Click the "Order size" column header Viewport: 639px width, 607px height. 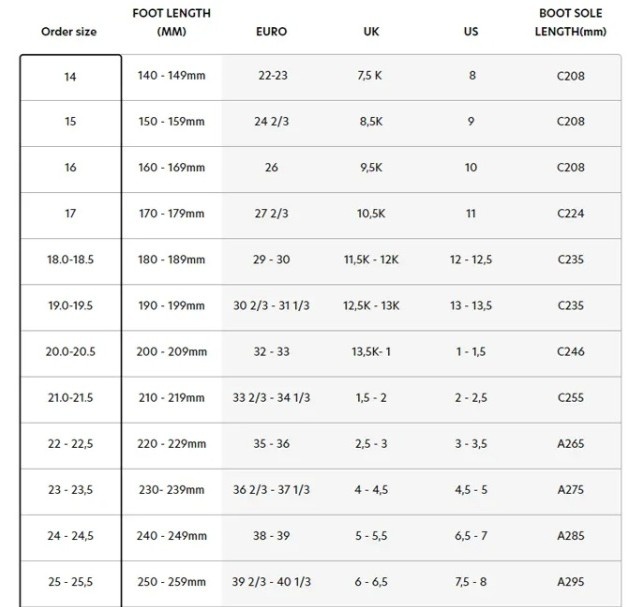pyautogui.click(x=69, y=31)
